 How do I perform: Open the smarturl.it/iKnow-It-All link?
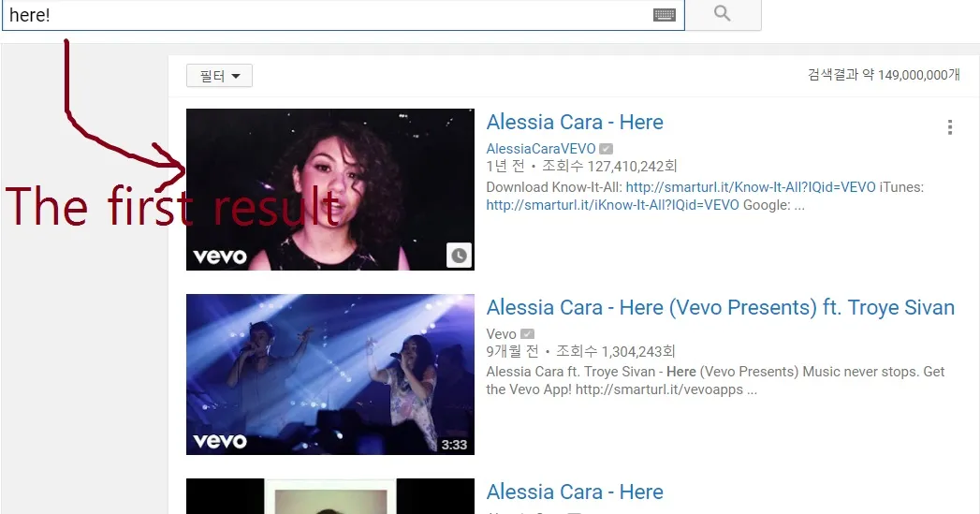pyautogui.click(x=612, y=205)
